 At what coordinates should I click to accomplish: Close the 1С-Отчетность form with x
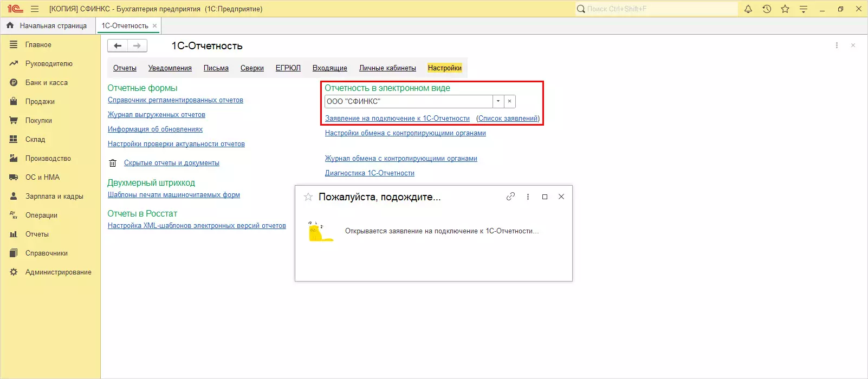(853, 45)
